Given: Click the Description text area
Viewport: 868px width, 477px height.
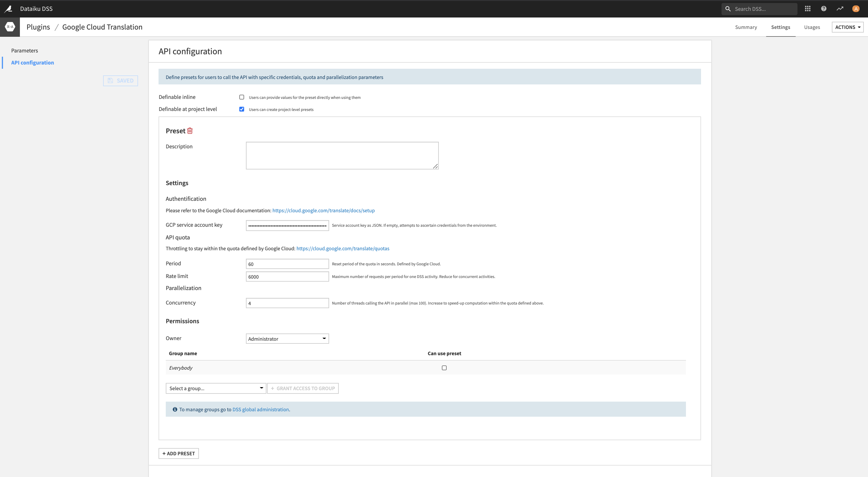Looking at the screenshot, I should [x=342, y=155].
